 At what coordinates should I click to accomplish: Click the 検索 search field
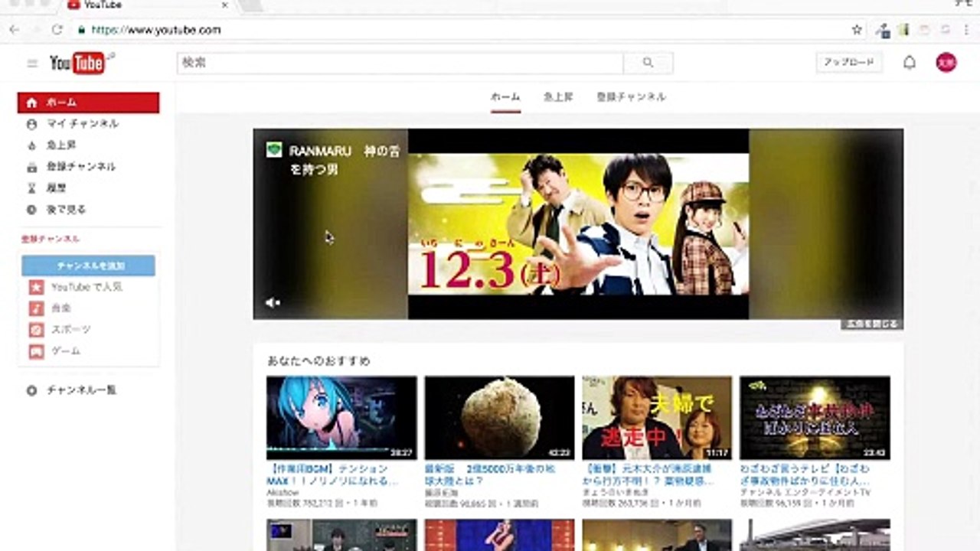(400, 63)
